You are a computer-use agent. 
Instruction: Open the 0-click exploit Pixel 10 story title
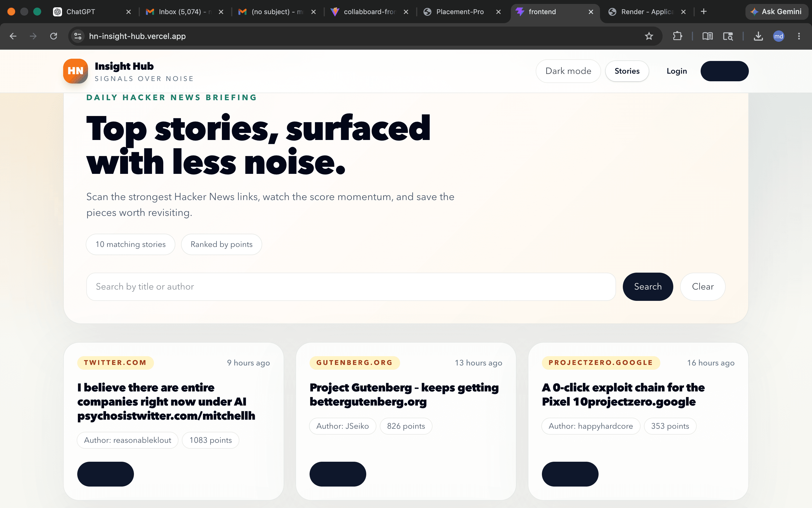point(623,395)
